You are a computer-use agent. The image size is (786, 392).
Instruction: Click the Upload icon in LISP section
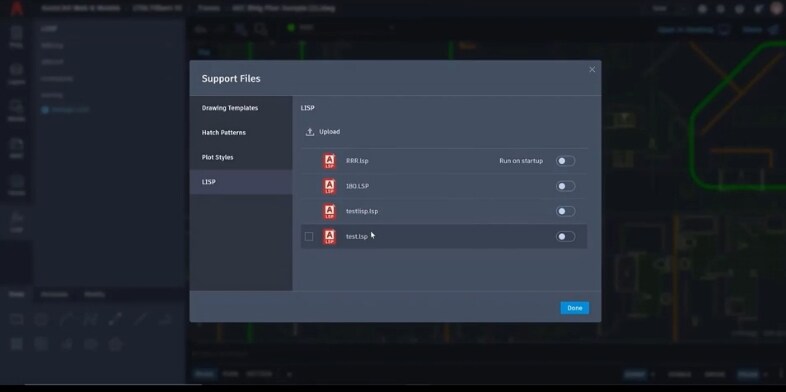[x=310, y=132]
